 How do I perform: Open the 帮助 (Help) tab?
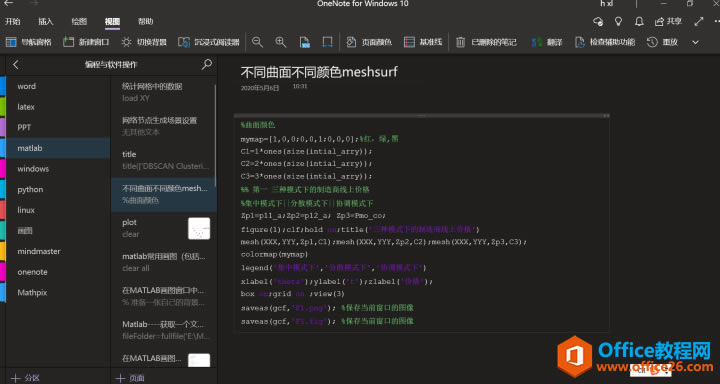click(146, 21)
